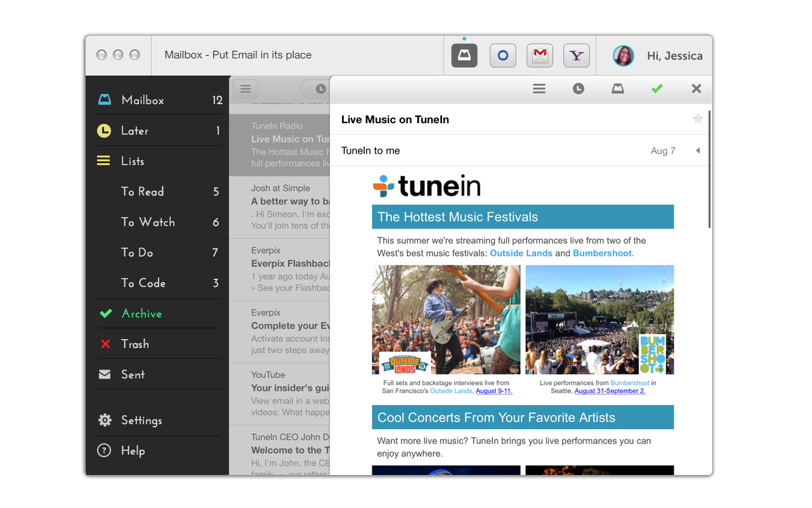Switch to the Gmail account icon

tap(540, 55)
